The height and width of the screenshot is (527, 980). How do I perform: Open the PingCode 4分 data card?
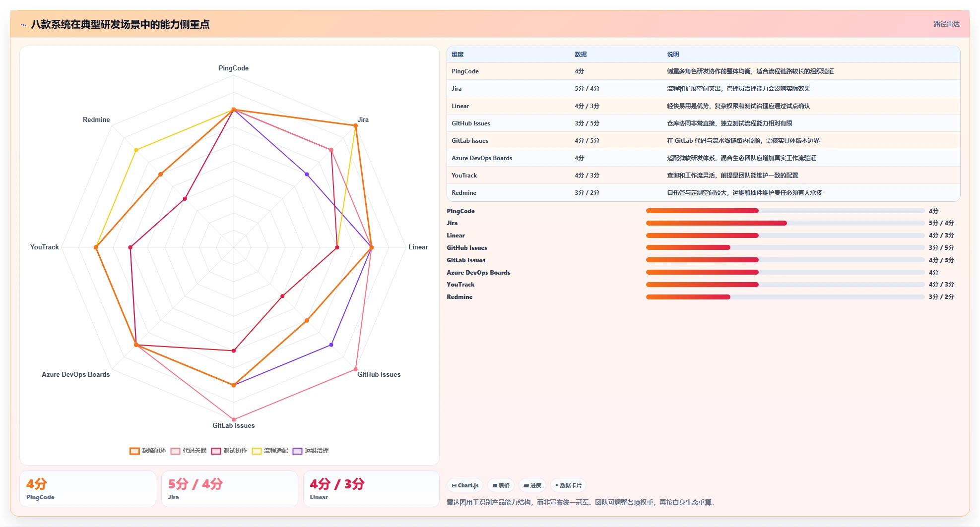(88, 489)
